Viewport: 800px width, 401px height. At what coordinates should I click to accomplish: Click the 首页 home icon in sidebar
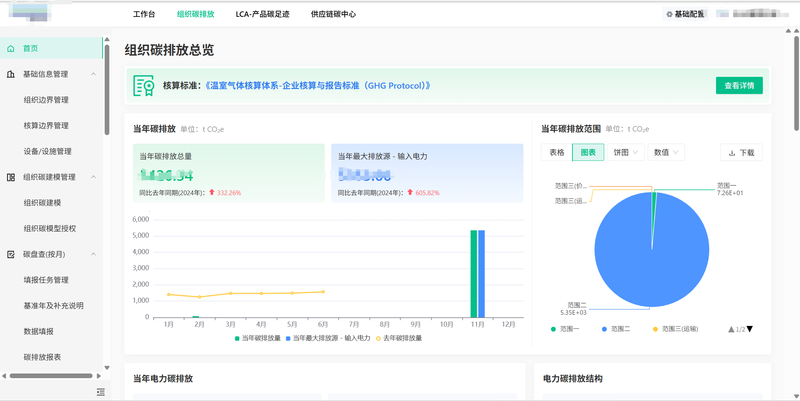point(11,48)
